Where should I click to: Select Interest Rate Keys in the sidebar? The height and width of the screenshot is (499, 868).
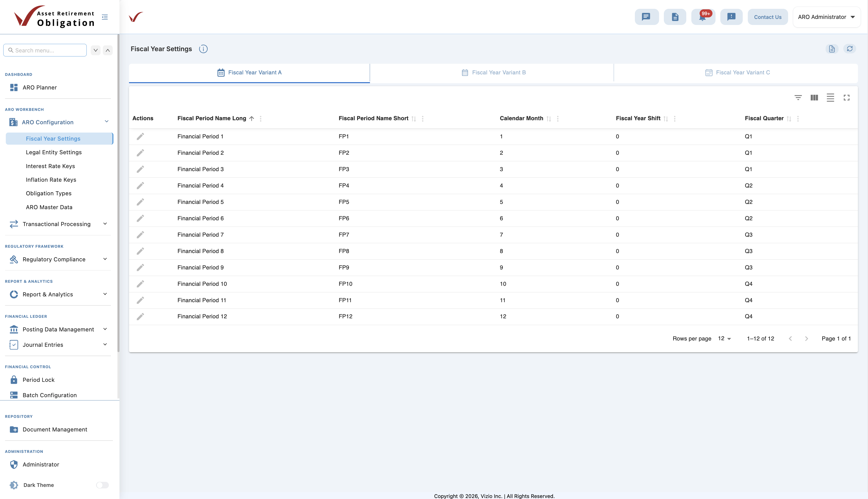pos(50,166)
